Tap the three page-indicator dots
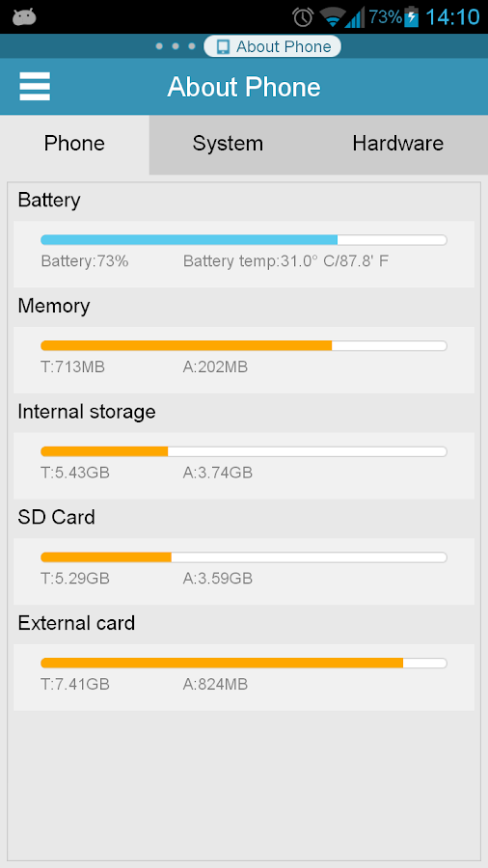This screenshot has width=488, height=868. click(x=176, y=46)
